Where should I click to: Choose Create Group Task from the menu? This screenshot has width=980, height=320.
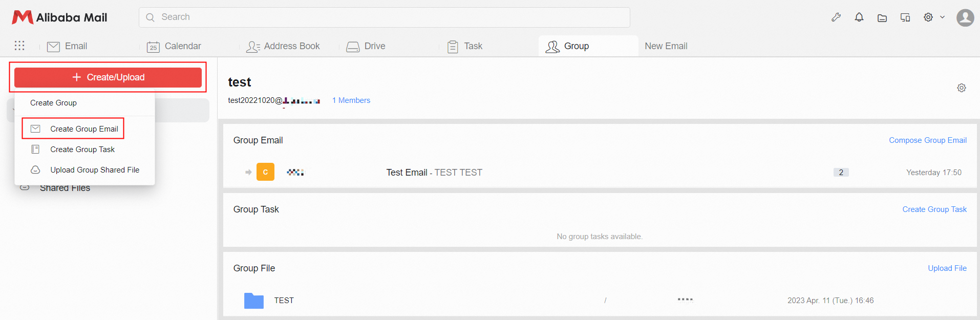pos(82,150)
